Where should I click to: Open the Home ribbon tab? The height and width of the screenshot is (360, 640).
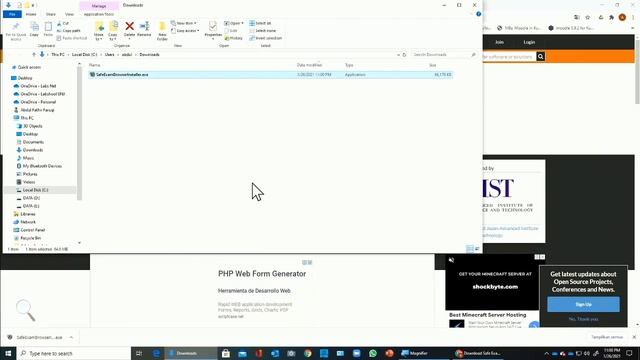point(31,14)
